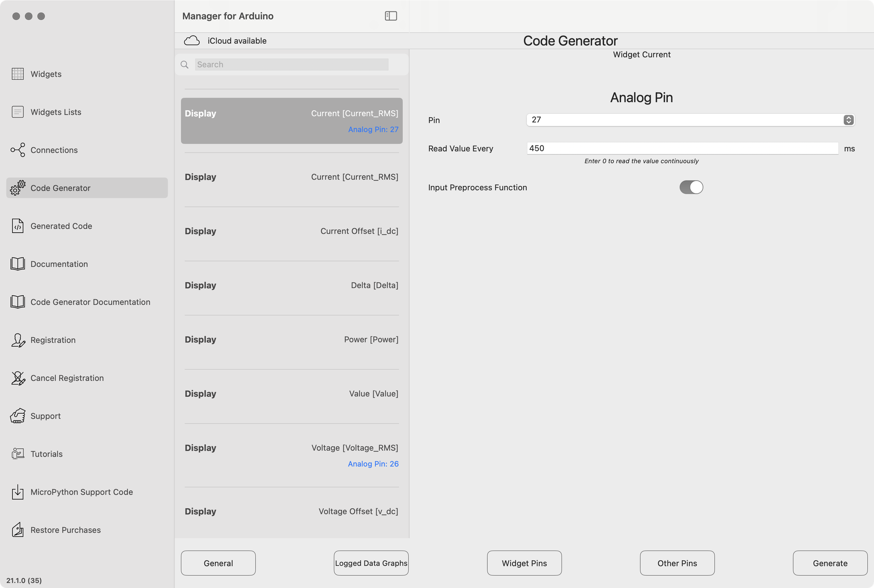This screenshot has height=588, width=874.
Task: Open the Widgets Lists section
Action: (55, 112)
